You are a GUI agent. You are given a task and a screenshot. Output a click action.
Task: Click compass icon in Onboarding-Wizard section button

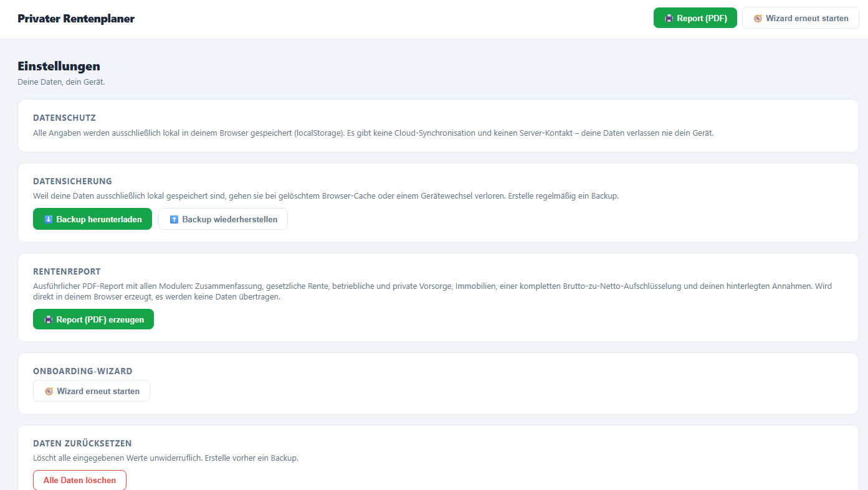click(49, 391)
